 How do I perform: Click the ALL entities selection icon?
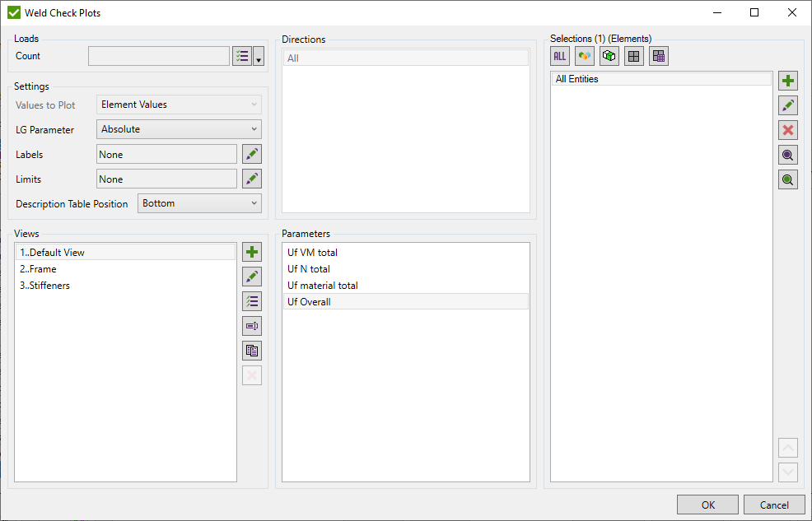click(559, 55)
